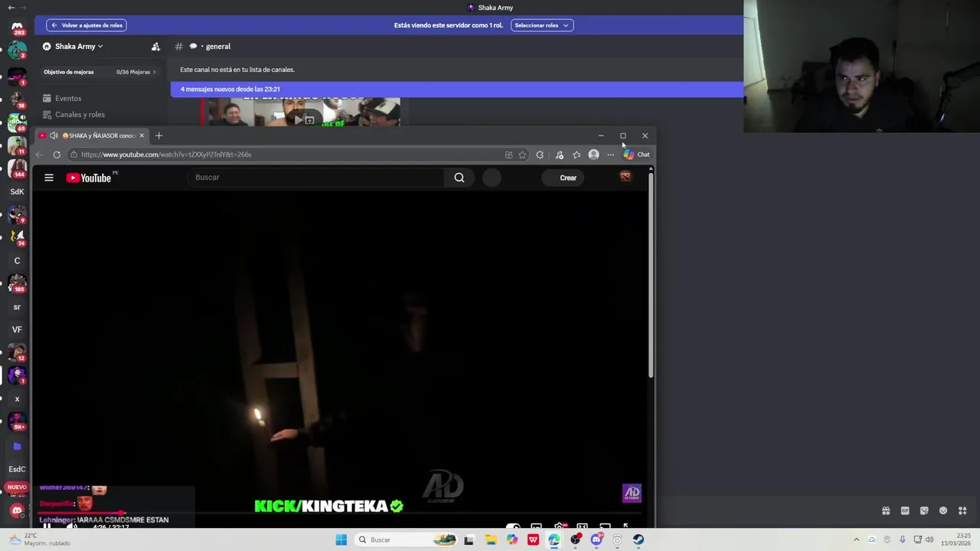This screenshot has height=551, width=980.
Task: Click the 4 mensajes nuevos banner
Action: pyautogui.click(x=457, y=89)
